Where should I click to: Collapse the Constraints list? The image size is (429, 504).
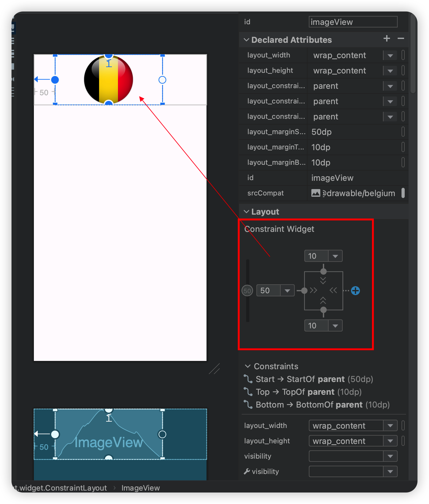(248, 366)
